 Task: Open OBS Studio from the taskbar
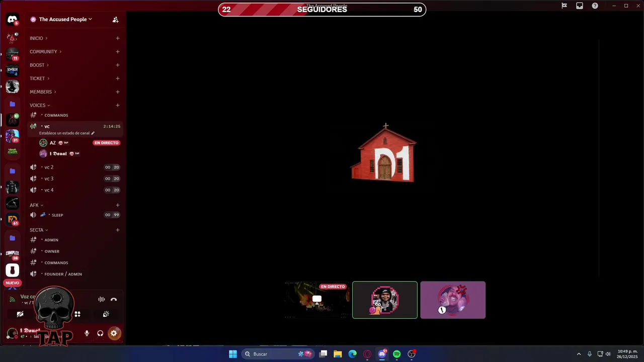pyautogui.click(x=412, y=354)
